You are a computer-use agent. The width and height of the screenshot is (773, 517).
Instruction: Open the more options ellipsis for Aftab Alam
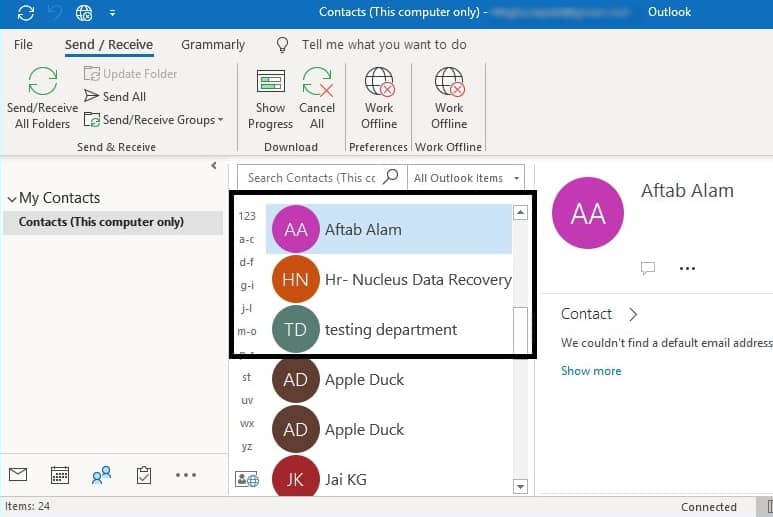coord(687,269)
